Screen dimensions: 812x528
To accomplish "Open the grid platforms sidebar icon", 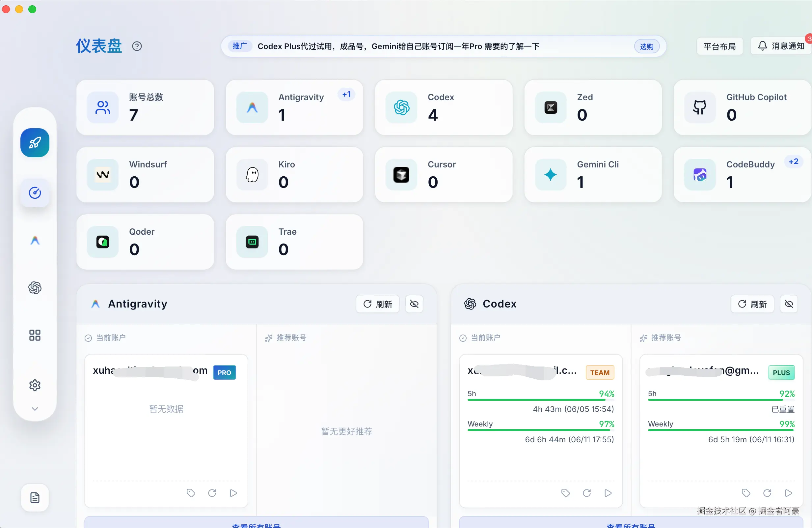I will [x=35, y=336].
